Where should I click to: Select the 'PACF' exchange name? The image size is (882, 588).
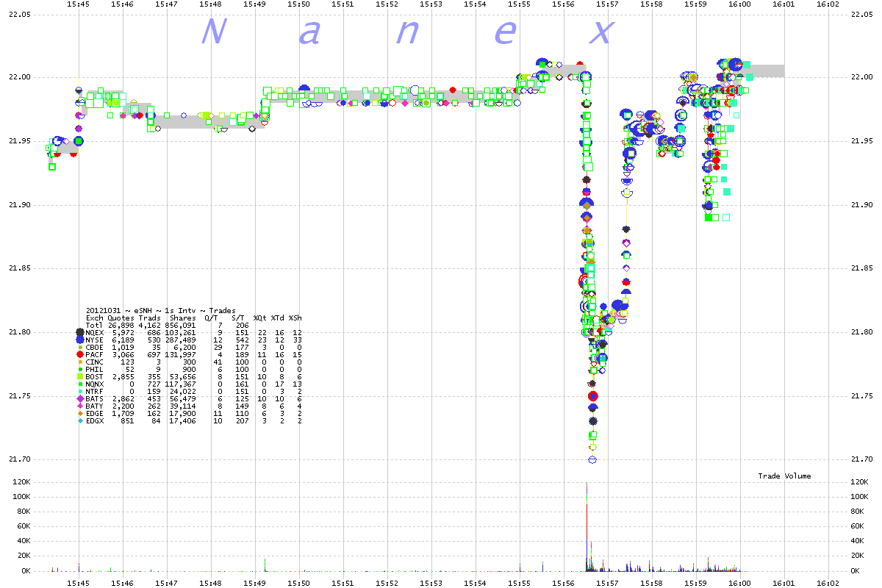(95, 354)
